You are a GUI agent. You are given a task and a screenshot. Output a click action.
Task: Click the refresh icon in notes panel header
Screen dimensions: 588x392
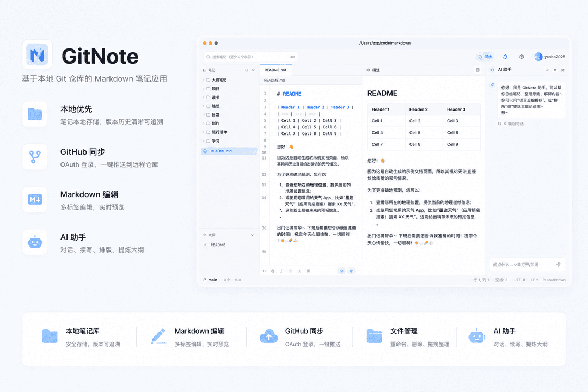247,70
